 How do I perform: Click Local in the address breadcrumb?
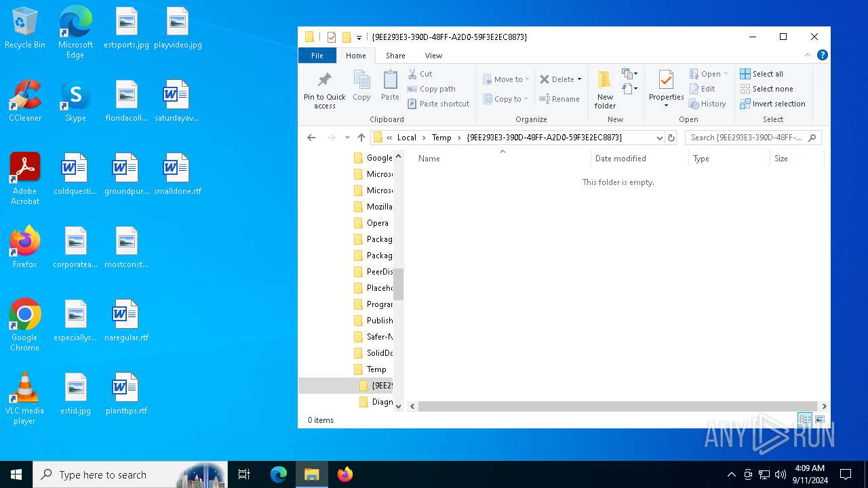[x=406, y=138]
